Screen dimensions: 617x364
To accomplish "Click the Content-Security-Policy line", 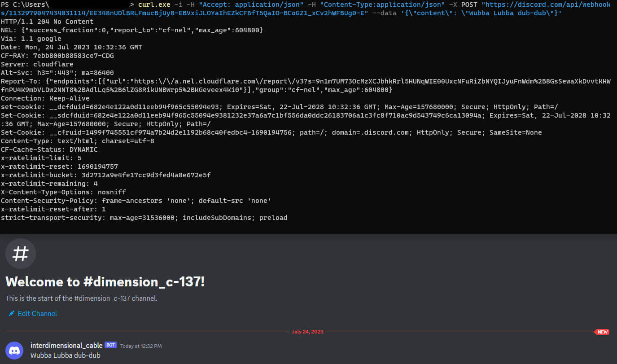I will click(136, 201).
